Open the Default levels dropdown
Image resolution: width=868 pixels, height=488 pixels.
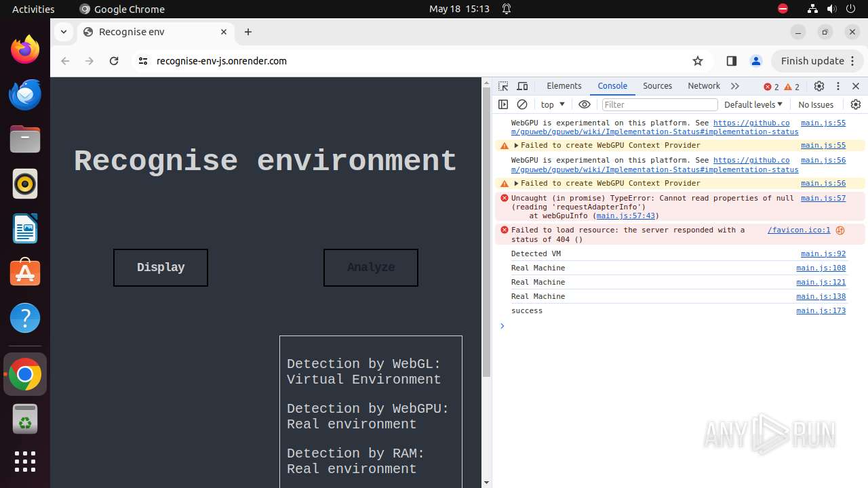[753, 104]
